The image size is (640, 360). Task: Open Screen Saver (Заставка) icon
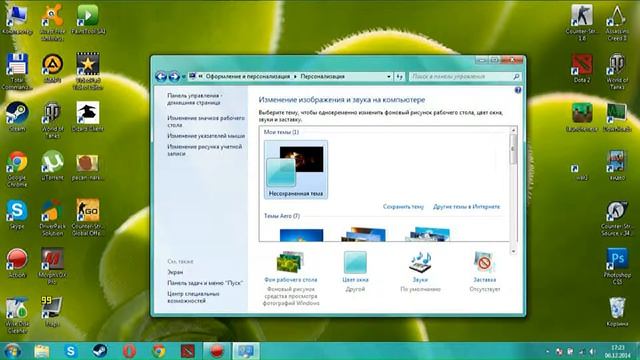click(x=484, y=262)
